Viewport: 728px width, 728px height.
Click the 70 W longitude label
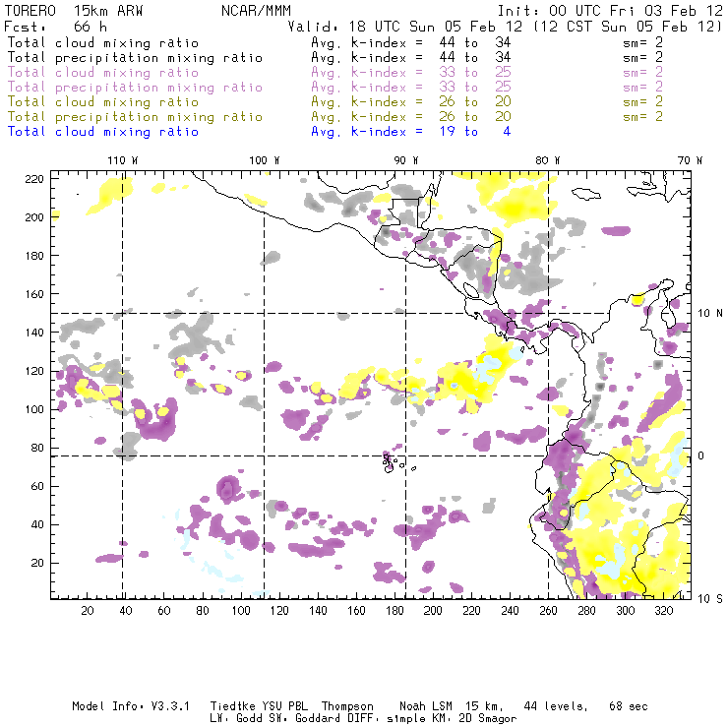(691, 160)
